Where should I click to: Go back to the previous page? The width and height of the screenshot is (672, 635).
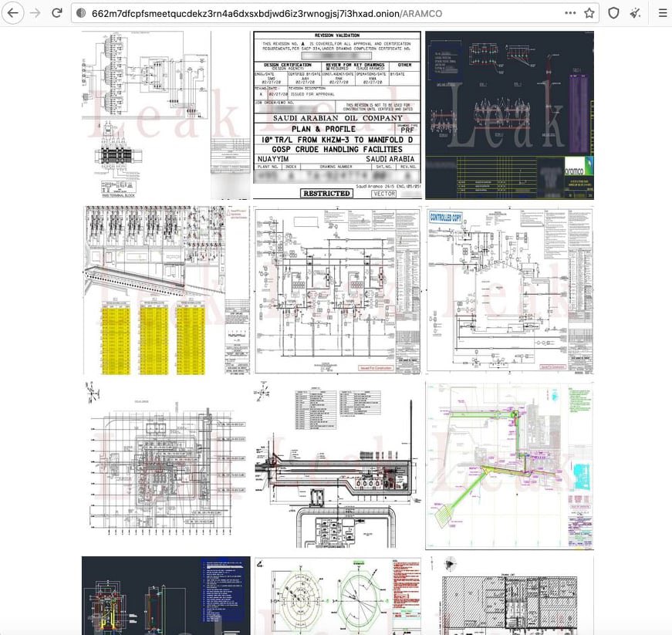(13, 13)
